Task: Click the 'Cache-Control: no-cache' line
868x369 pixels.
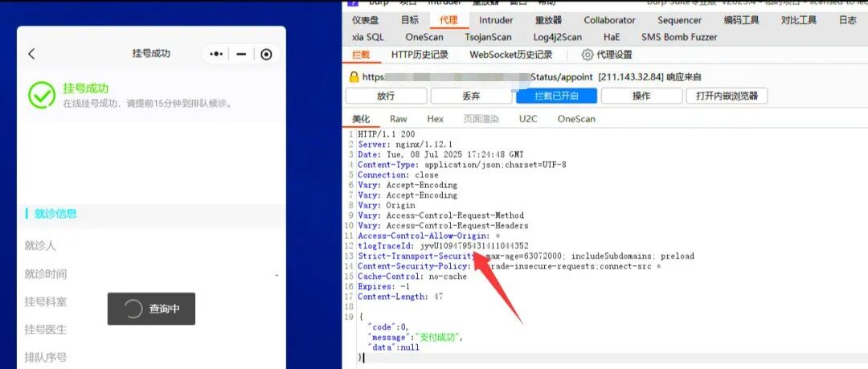Action: tap(412, 277)
